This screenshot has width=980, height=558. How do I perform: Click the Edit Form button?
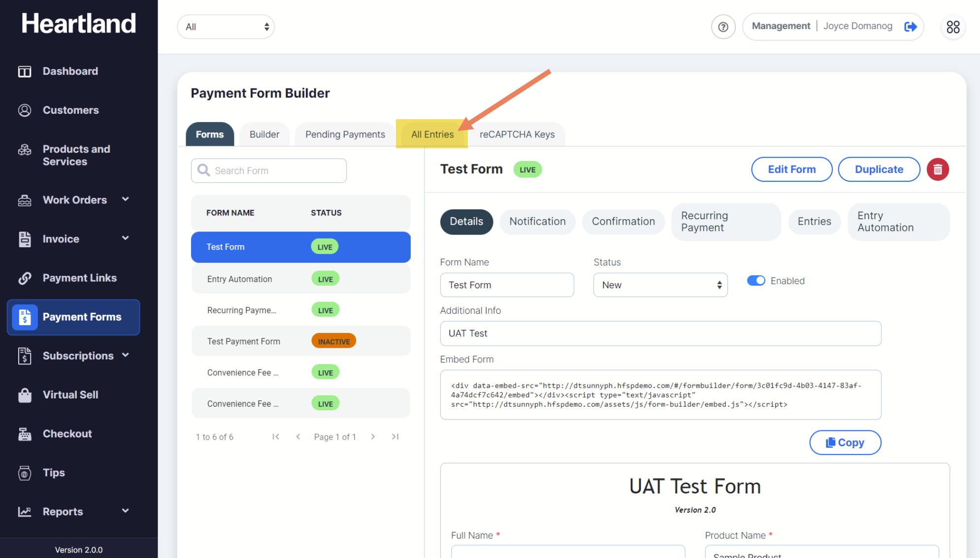click(791, 169)
